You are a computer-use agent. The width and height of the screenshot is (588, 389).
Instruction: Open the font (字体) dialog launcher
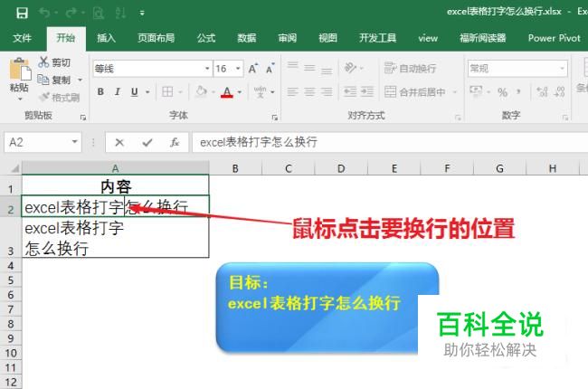275,118
